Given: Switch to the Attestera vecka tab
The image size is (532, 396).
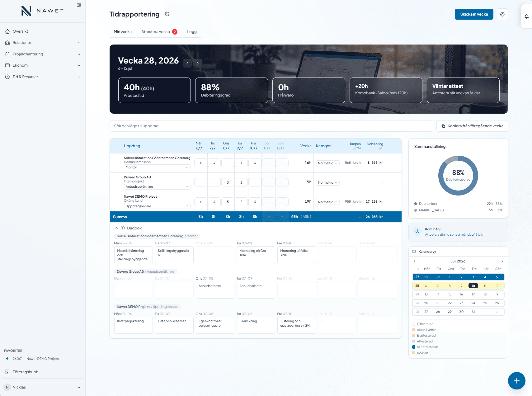Looking at the screenshot, I should coord(159,32).
